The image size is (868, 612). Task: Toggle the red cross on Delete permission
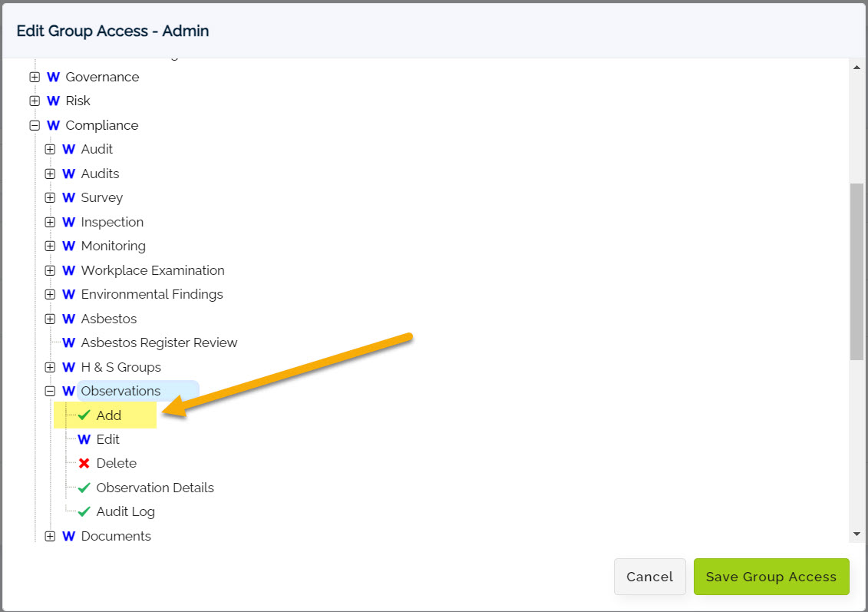84,463
